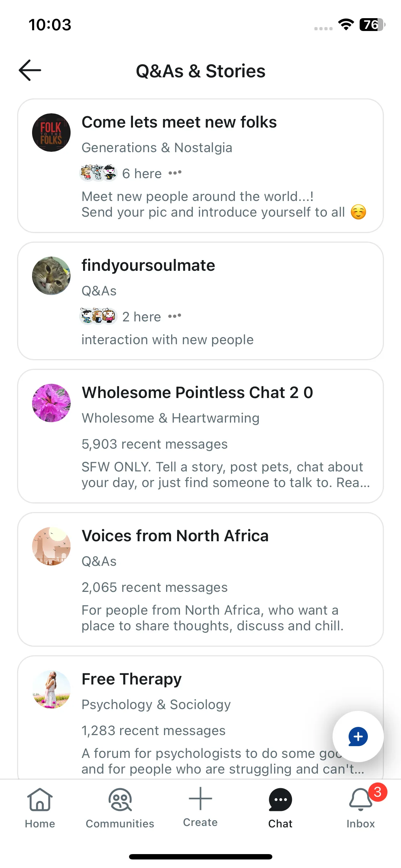Select the Chat bubble icon

(x=281, y=800)
